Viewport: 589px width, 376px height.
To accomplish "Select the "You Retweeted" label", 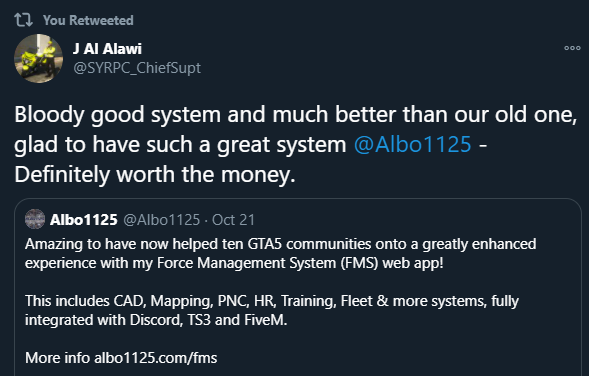I will 88,20.
